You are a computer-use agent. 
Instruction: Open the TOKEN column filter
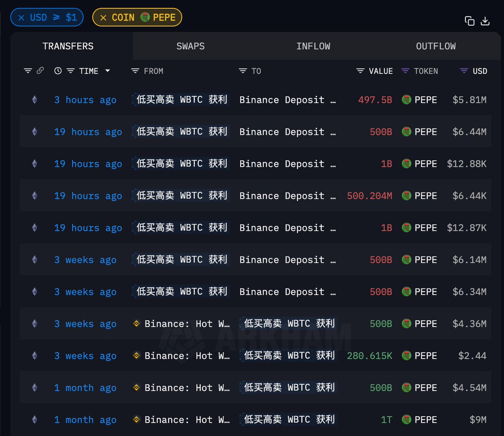405,71
